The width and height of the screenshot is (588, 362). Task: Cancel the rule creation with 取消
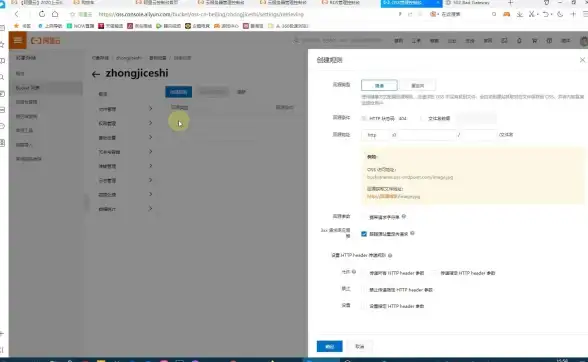click(x=360, y=346)
